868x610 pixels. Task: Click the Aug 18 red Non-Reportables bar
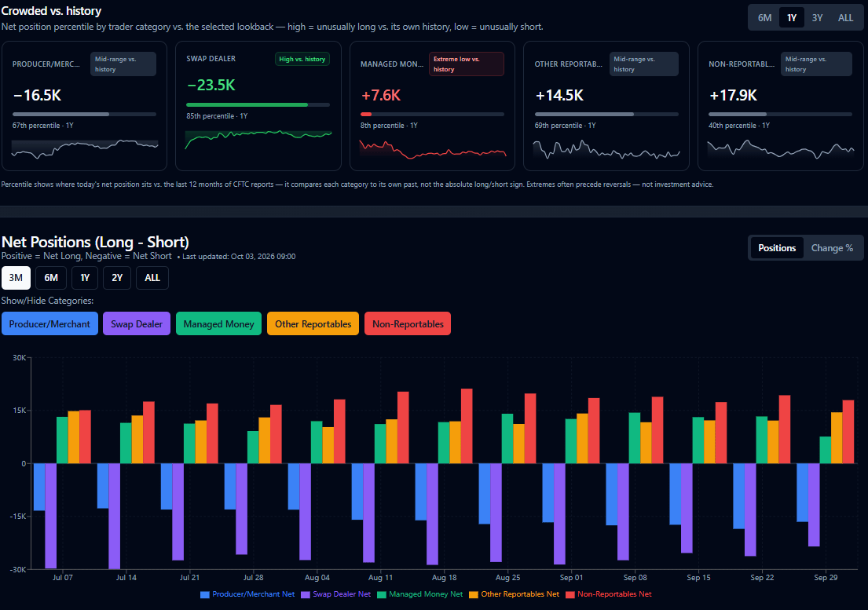point(467,426)
